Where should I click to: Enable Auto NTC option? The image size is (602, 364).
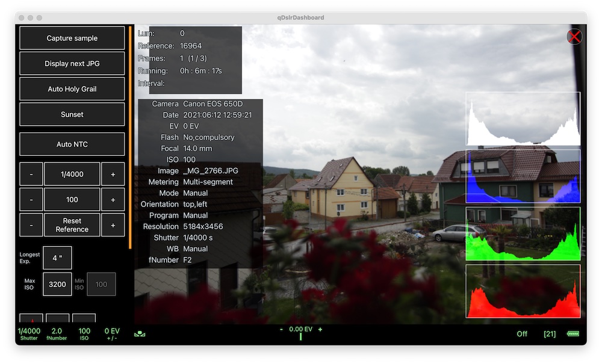(x=72, y=144)
